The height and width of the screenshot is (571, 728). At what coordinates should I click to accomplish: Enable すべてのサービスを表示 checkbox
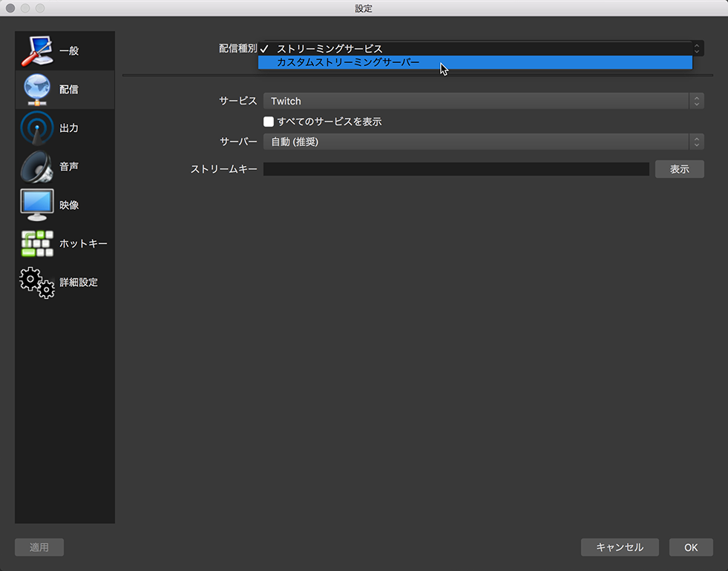click(269, 122)
